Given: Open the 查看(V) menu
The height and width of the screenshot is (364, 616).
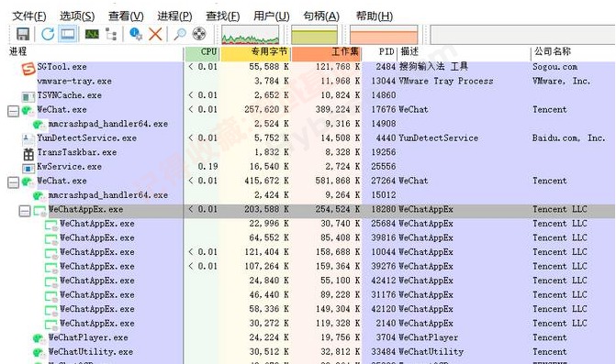Looking at the screenshot, I should 126,17.
